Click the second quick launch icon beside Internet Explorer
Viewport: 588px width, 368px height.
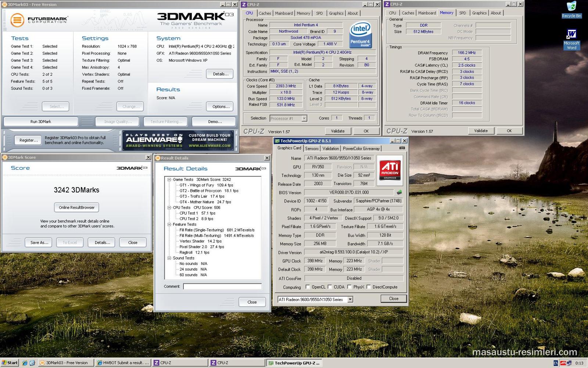coord(32,363)
